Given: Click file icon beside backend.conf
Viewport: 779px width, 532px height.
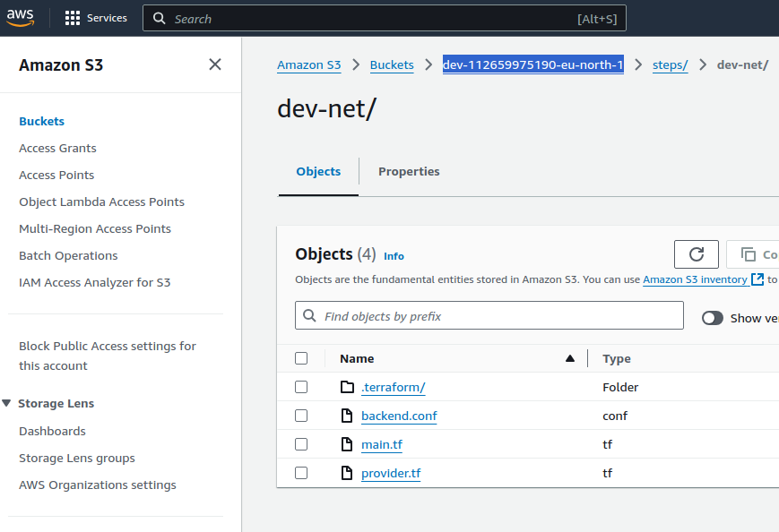Looking at the screenshot, I should pyautogui.click(x=347, y=416).
